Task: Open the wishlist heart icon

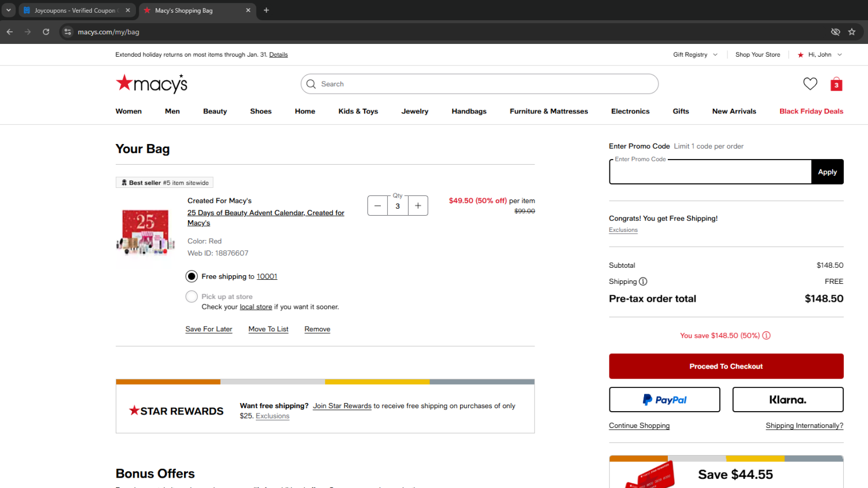Action: [810, 84]
